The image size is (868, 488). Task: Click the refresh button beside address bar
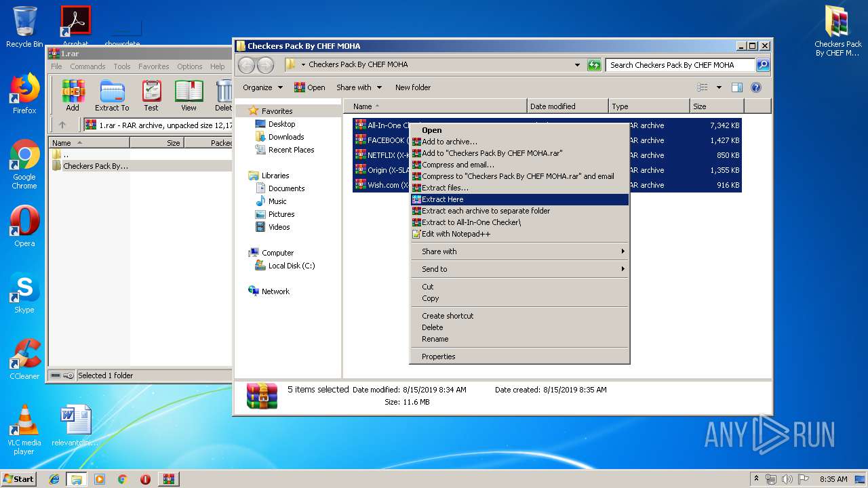tap(594, 65)
